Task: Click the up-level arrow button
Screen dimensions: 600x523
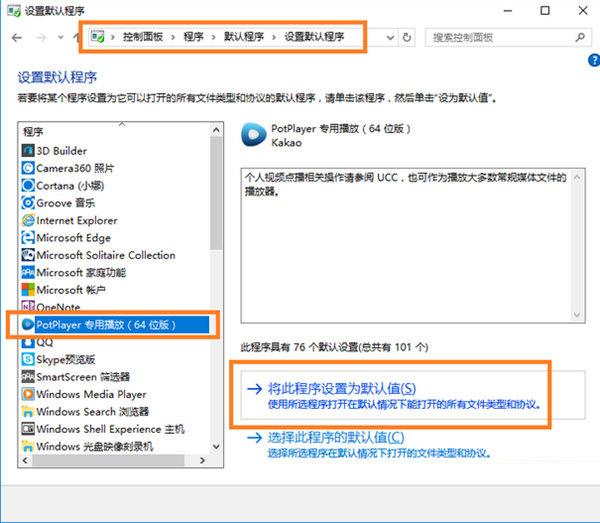Action: pos(77,37)
